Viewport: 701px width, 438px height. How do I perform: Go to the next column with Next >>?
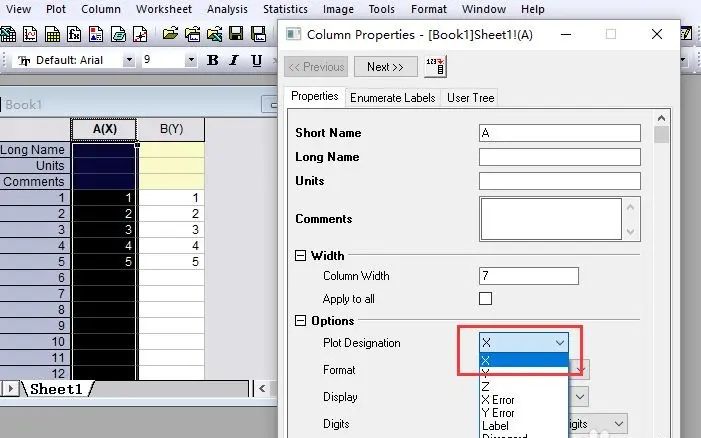pos(385,67)
